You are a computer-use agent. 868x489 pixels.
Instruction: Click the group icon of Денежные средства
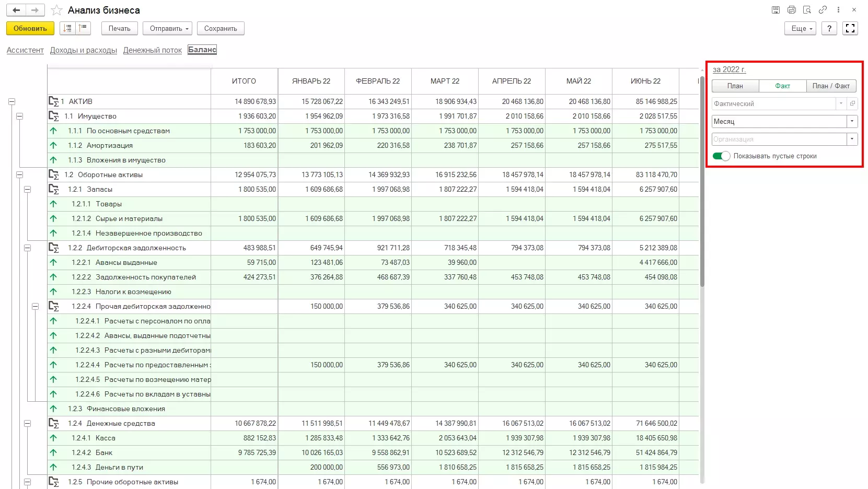click(53, 423)
